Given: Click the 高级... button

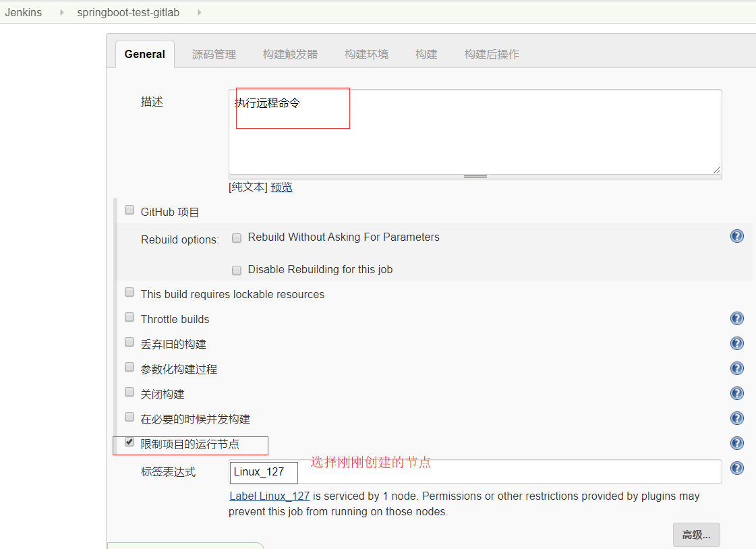Looking at the screenshot, I should click(x=696, y=534).
